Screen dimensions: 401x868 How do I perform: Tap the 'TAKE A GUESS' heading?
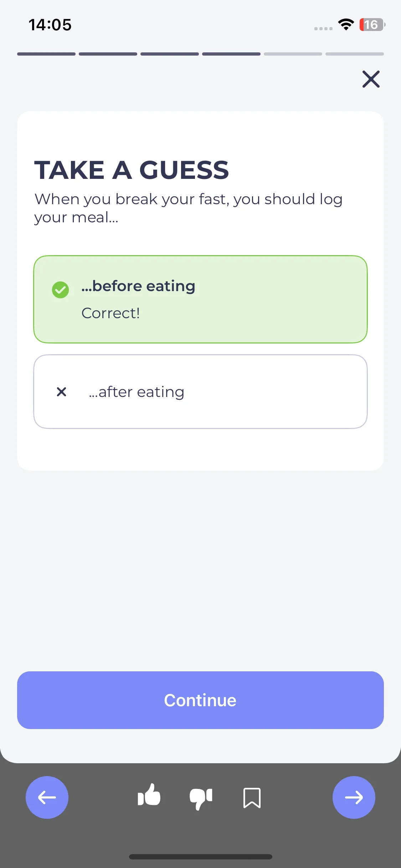click(132, 170)
